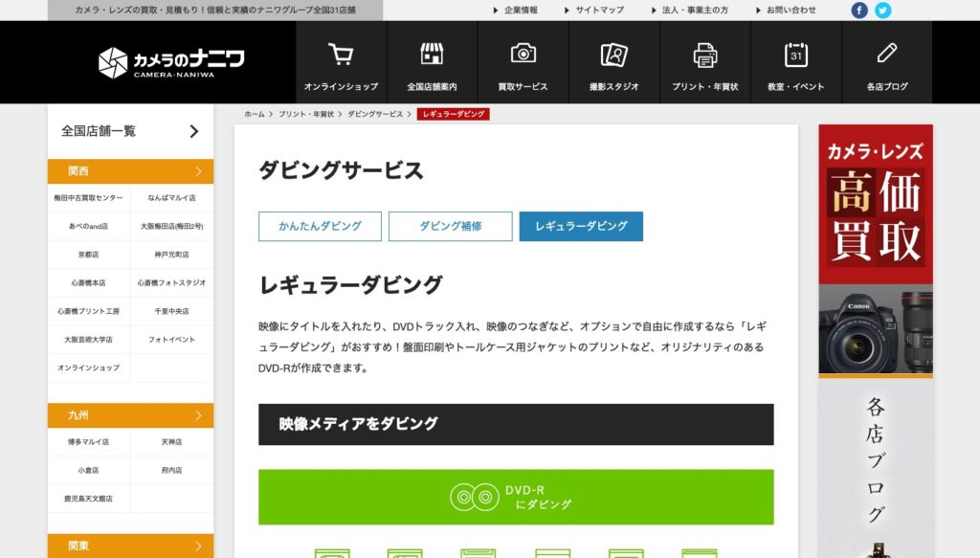Open the 梅田中古買取センター store page
The image size is (980, 558).
[88, 199]
